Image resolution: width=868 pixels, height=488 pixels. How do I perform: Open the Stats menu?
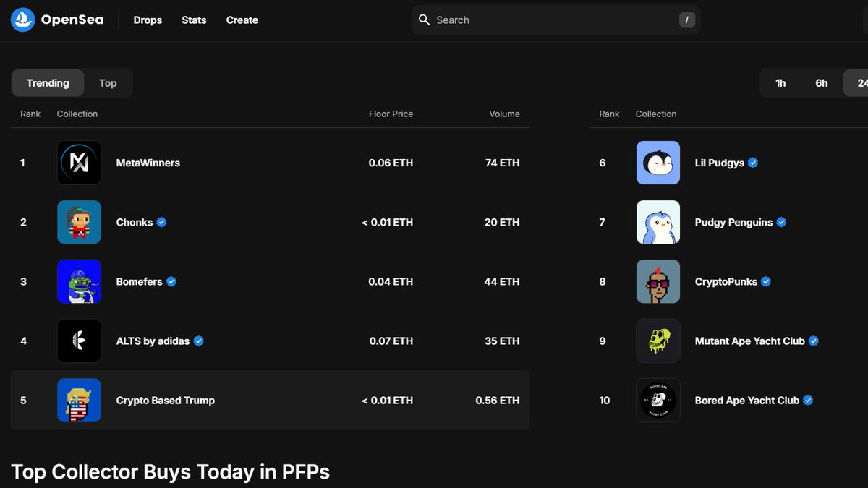tap(194, 20)
